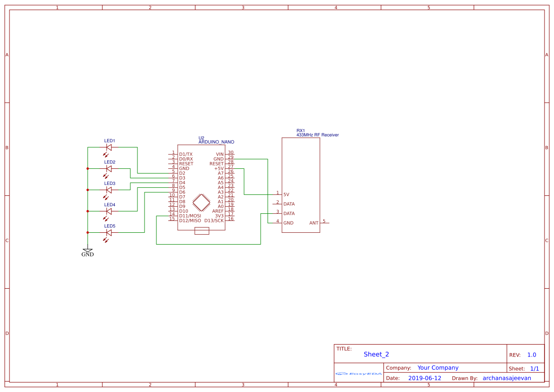Click the drawn-by name archanasajeevan

click(506, 378)
